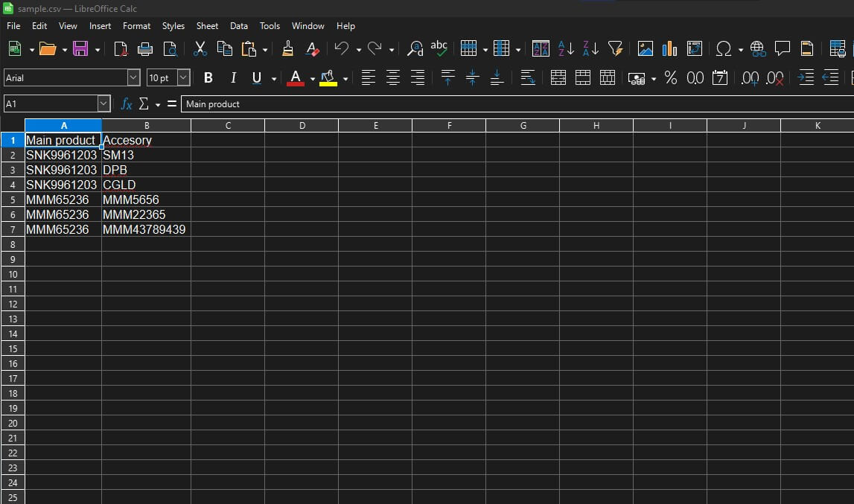Select the Clone Formatting paintbrush
Viewport: 854px width, 504px height.
(287, 49)
